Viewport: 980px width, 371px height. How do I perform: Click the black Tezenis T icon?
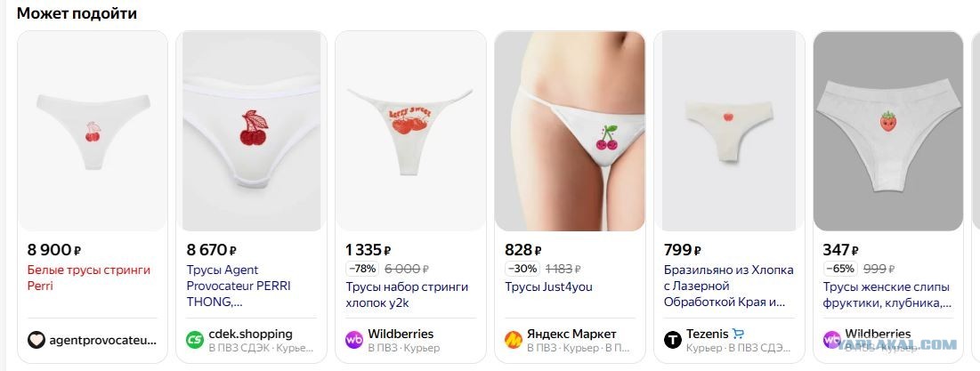click(x=673, y=340)
